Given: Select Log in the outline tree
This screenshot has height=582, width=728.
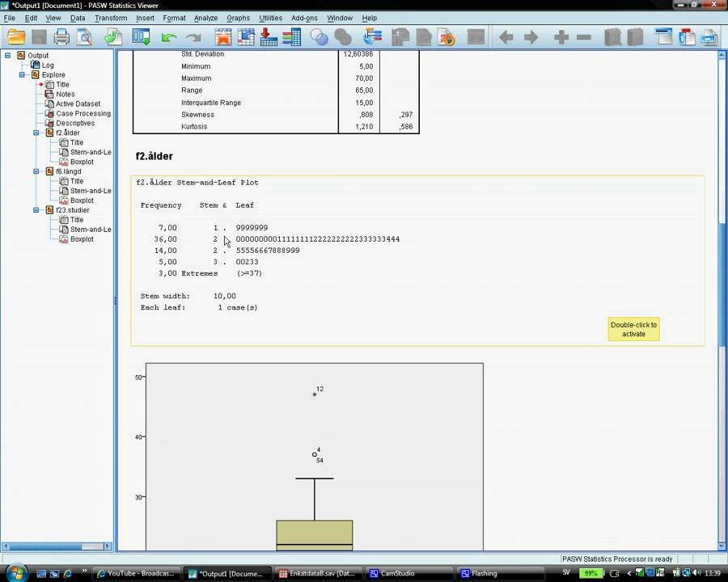Looking at the screenshot, I should point(48,65).
